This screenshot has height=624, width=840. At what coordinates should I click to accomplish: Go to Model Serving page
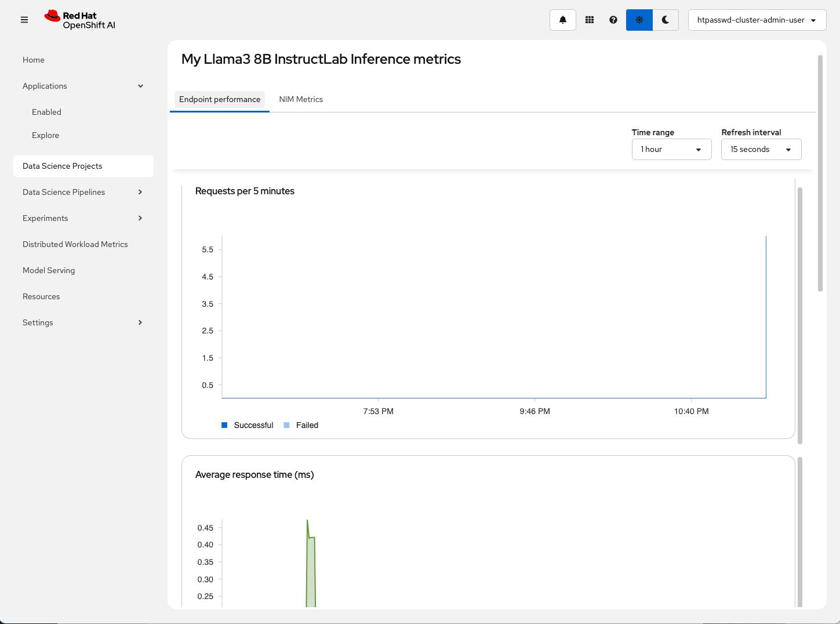pos(49,270)
